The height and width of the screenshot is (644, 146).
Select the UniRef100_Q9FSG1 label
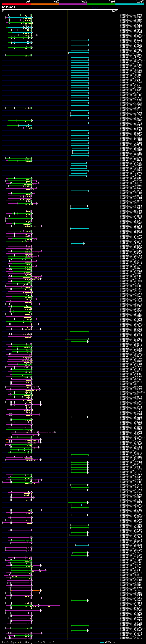131,30
